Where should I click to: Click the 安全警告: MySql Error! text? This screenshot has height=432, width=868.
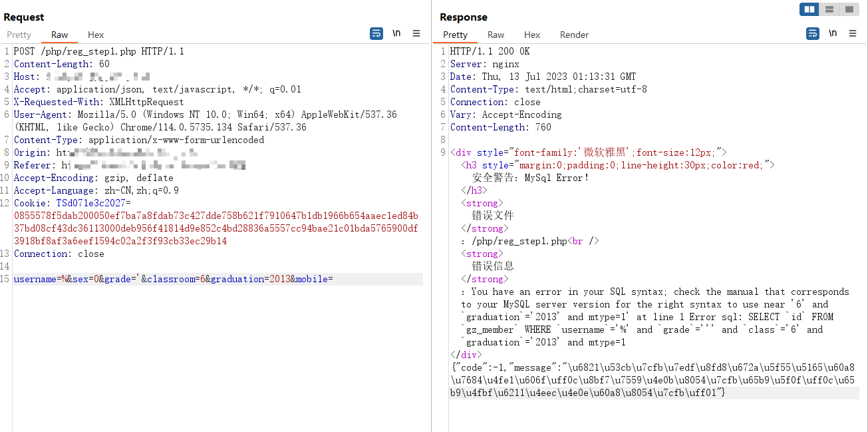click(531, 178)
